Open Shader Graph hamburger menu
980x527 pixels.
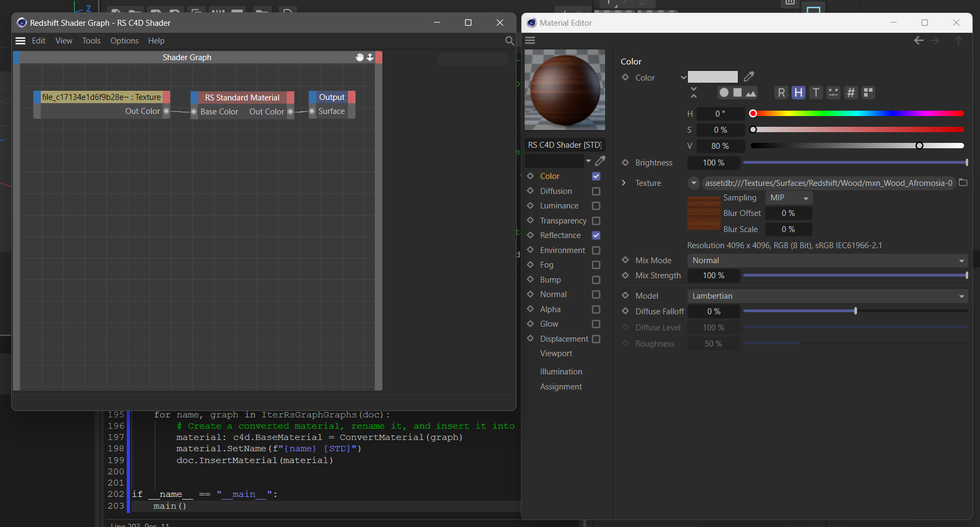[20, 41]
